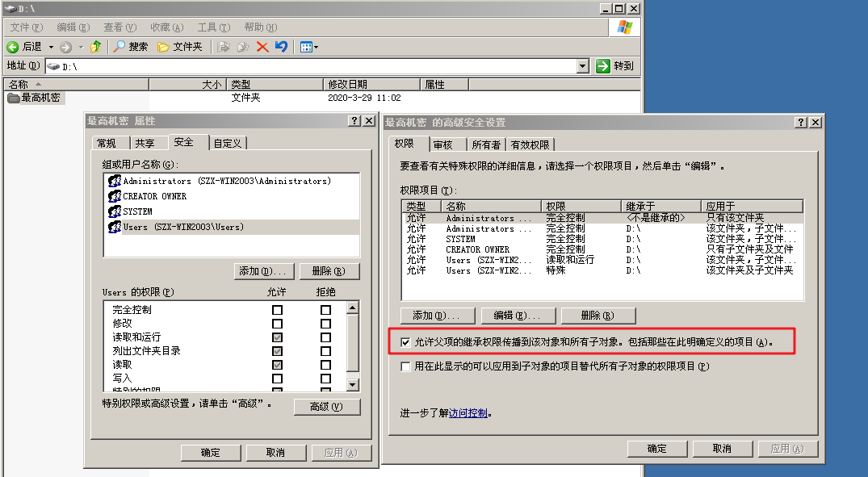Click 编辑(E) button in Advanced Security

tap(517, 316)
